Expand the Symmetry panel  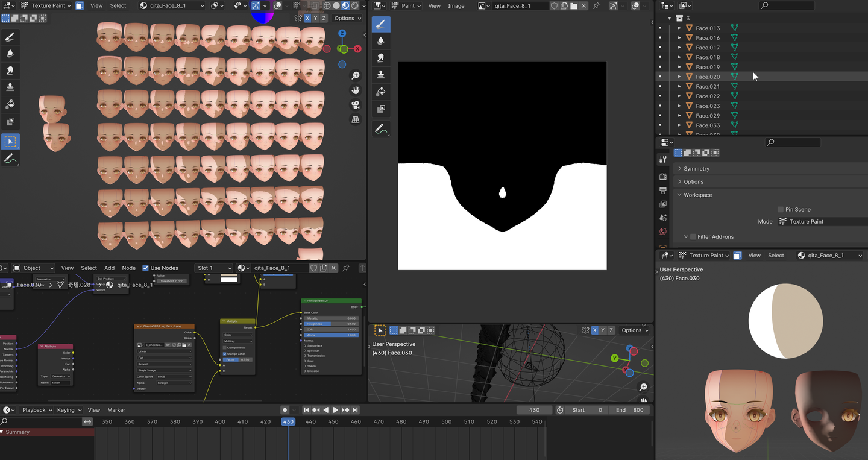click(x=696, y=169)
